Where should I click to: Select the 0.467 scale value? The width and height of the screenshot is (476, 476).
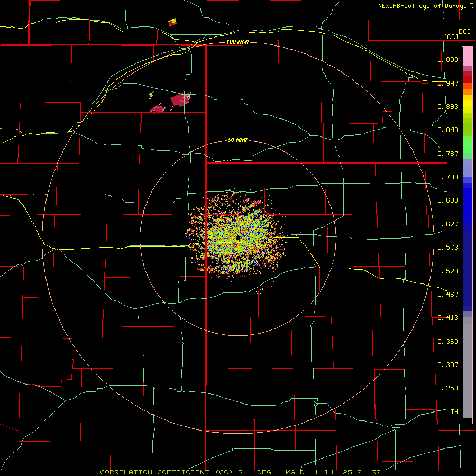pyautogui.click(x=448, y=295)
